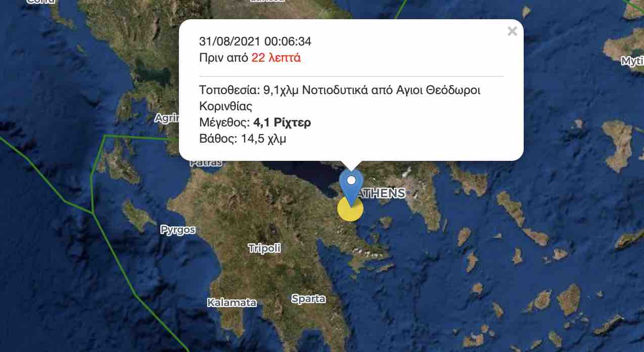Click the red '22 λεπτά' elapsed time text

click(276, 58)
